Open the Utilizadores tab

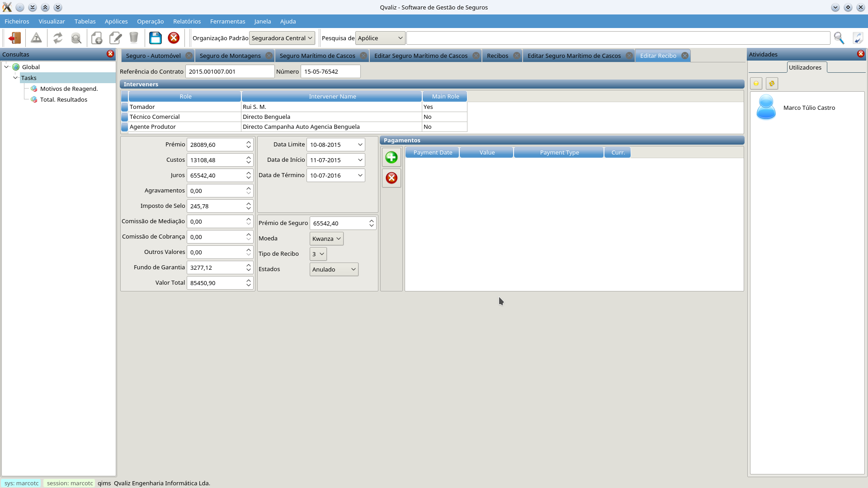click(805, 67)
